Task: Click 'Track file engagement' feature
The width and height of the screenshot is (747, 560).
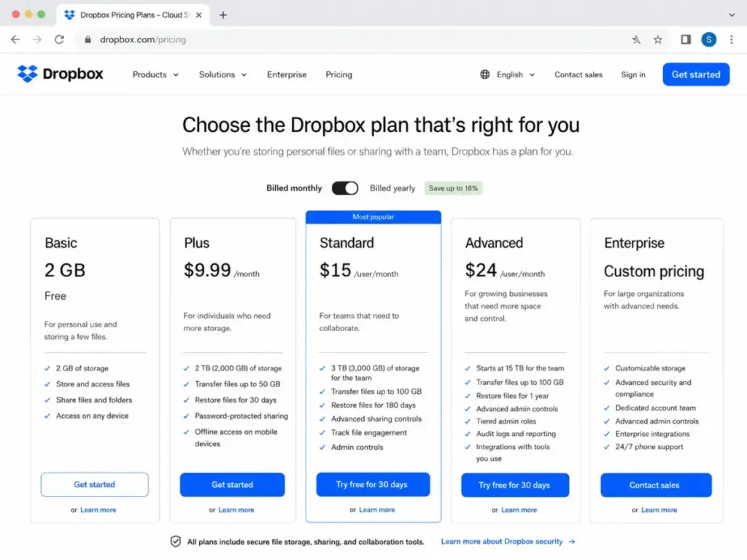Action: (x=368, y=432)
